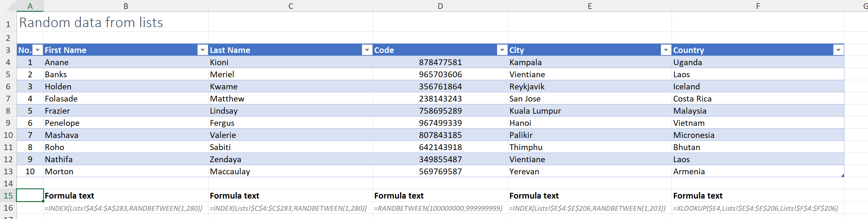The width and height of the screenshot is (868, 219).
Task: Select column C header
Action: pyautogui.click(x=291, y=6)
